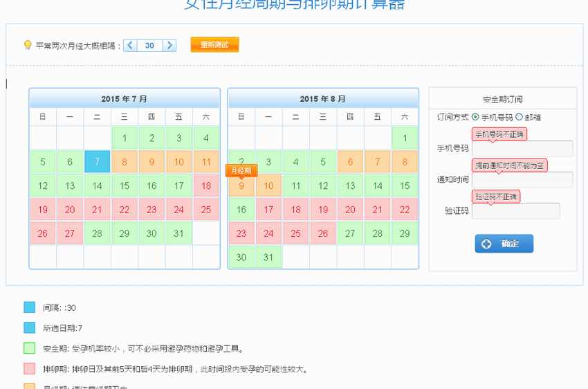The image size is (588, 389).
Task: Select August 23 in the calendar
Action: point(241,233)
